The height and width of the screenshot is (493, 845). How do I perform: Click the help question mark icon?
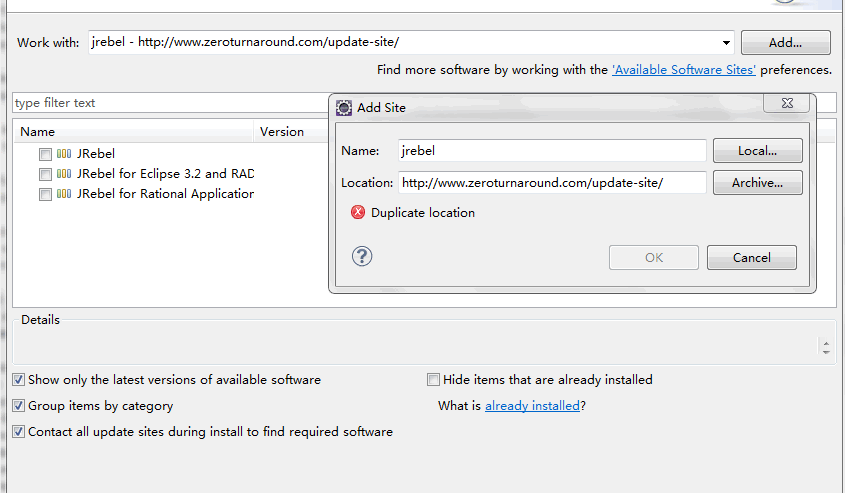[362, 257]
